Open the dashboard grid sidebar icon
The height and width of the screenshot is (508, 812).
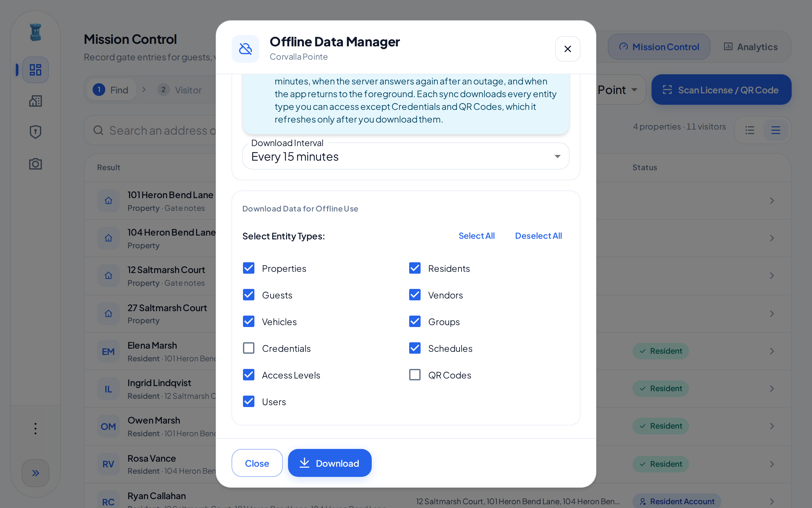point(36,70)
